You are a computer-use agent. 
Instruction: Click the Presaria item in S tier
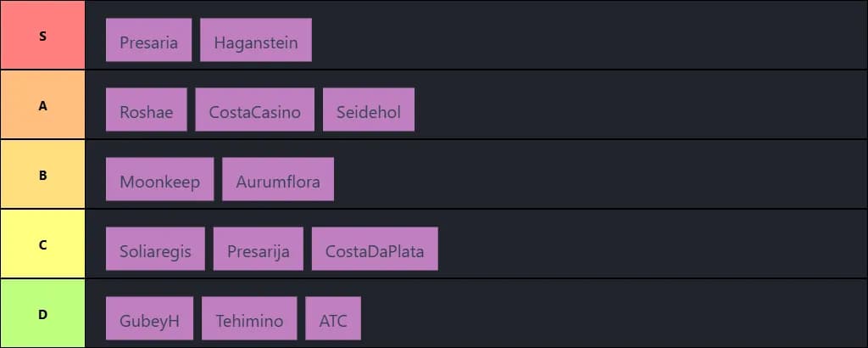(148, 40)
